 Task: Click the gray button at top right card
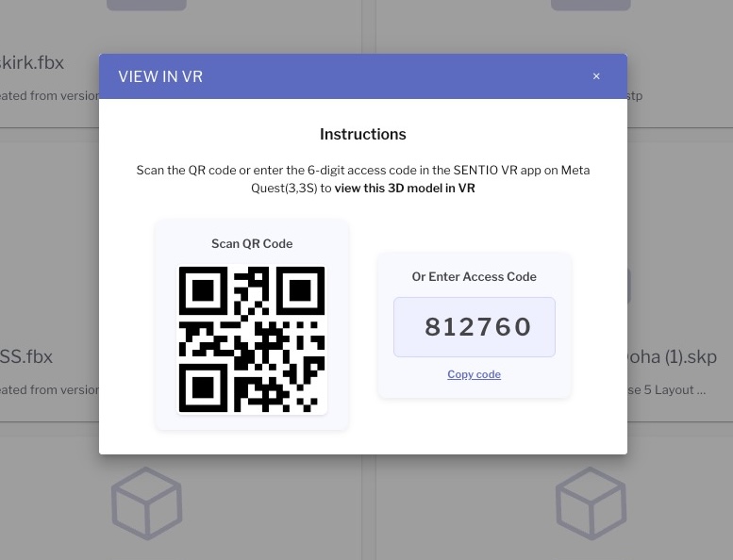(x=591, y=5)
